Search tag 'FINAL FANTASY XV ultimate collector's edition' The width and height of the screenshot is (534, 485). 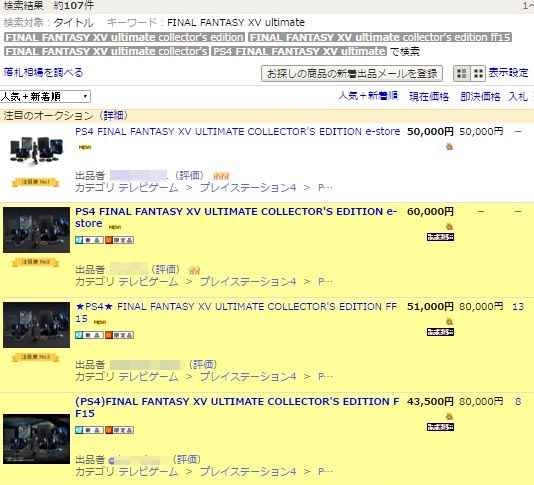click(124, 37)
